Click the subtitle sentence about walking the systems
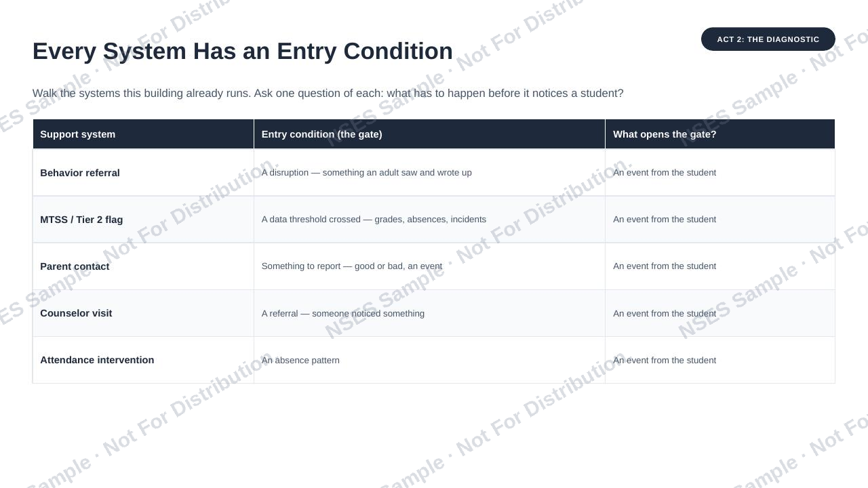This screenshot has width=868, height=488. [x=328, y=94]
